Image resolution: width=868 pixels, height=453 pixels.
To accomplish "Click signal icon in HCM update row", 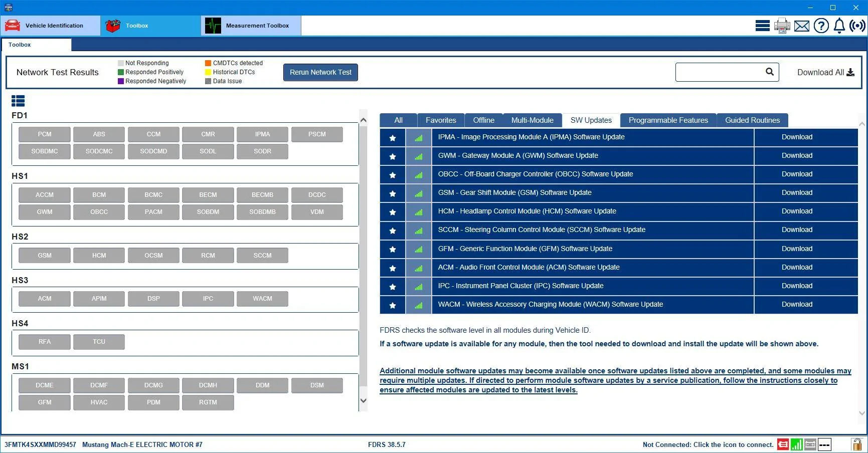I will click(x=419, y=211).
